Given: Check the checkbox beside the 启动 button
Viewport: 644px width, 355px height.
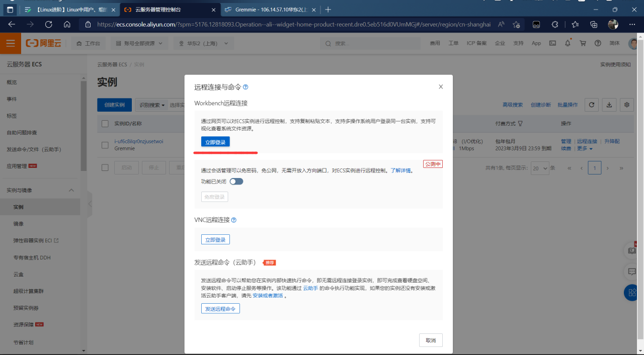Looking at the screenshot, I should pyautogui.click(x=105, y=167).
